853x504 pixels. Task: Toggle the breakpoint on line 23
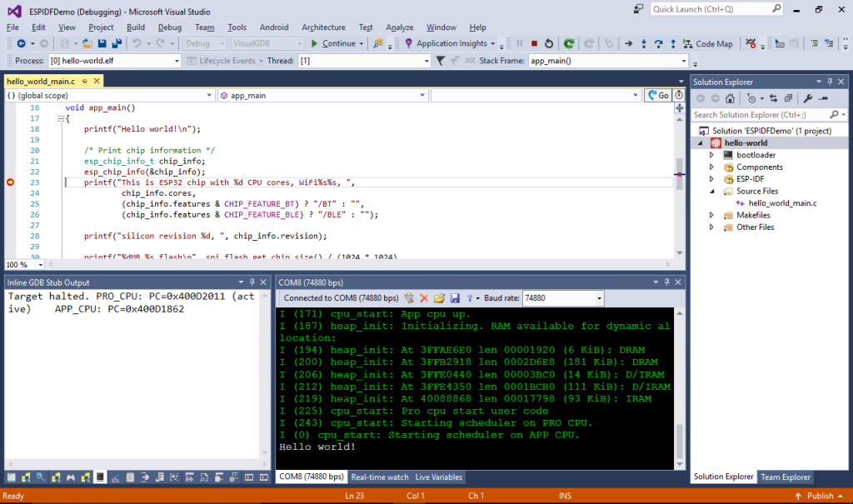(x=11, y=182)
